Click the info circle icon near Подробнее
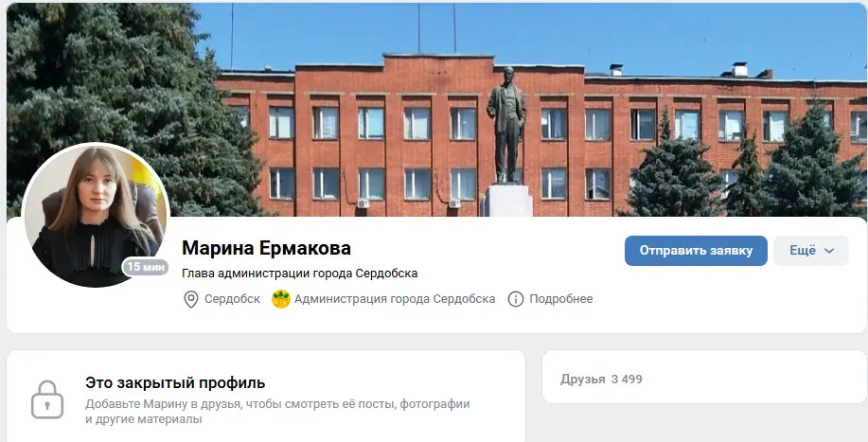 pos(515,299)
